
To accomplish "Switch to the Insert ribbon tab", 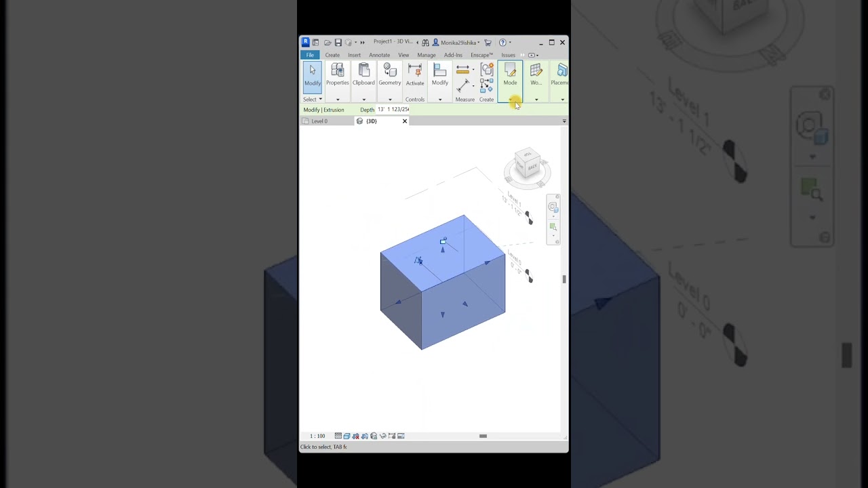I will point(354,55).
